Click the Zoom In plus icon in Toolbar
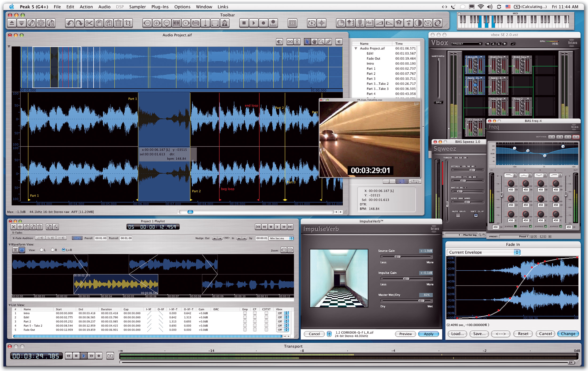The width and height of the screenshot is (588, 371). (157, 23)
